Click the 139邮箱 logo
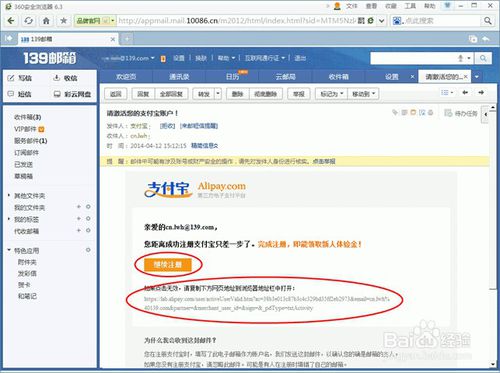The height and width of the screenshot is (373, 500). click(50, 58)
